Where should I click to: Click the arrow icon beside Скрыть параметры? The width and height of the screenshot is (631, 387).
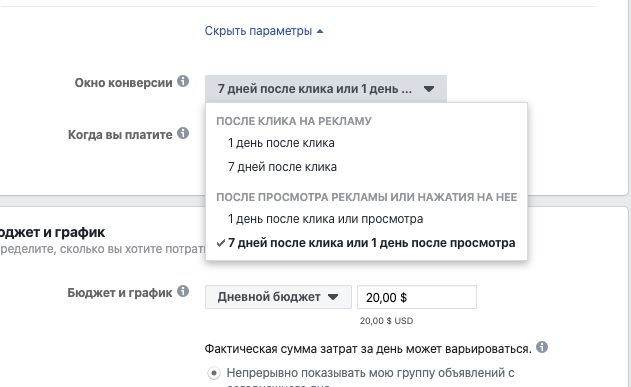point(320,31)
